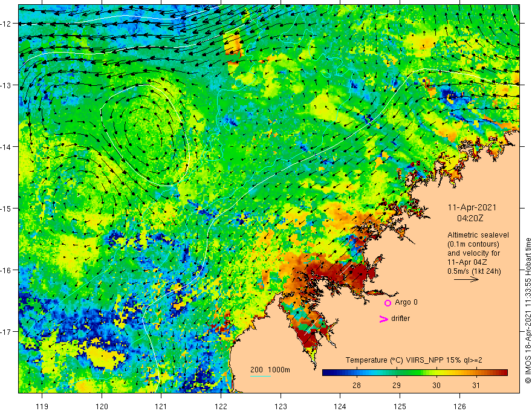This screenshot has width=532, height=411.
Task: Click the 'and velocity for' text
Action: (473, 253)
